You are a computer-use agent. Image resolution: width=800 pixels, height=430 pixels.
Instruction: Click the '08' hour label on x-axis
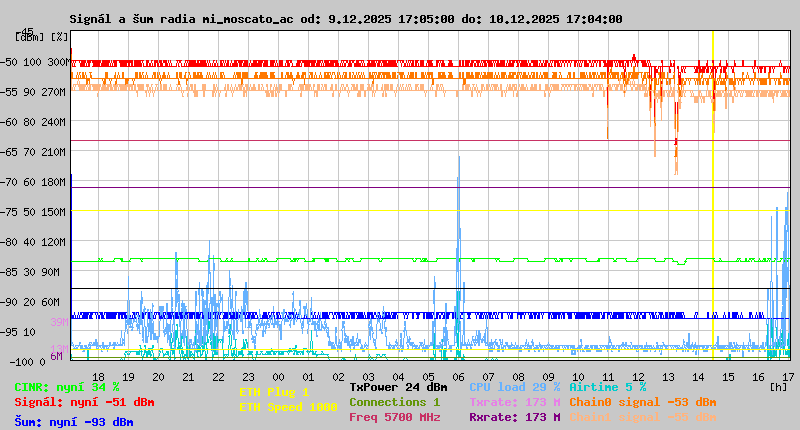[x=518, y=377]
